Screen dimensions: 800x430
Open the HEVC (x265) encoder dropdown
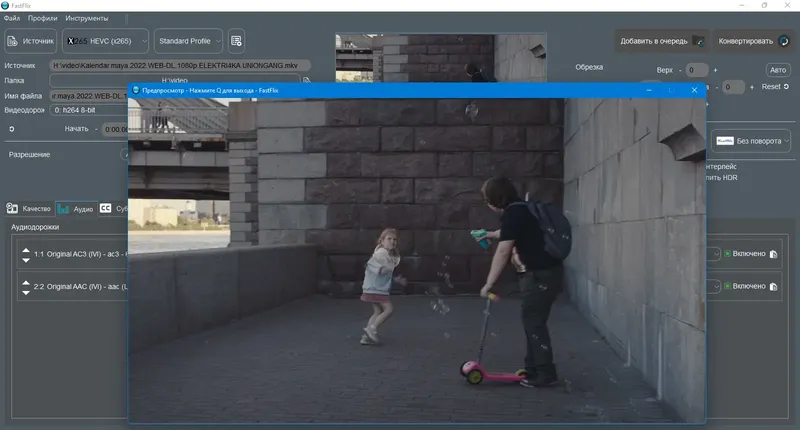[106, 41]
